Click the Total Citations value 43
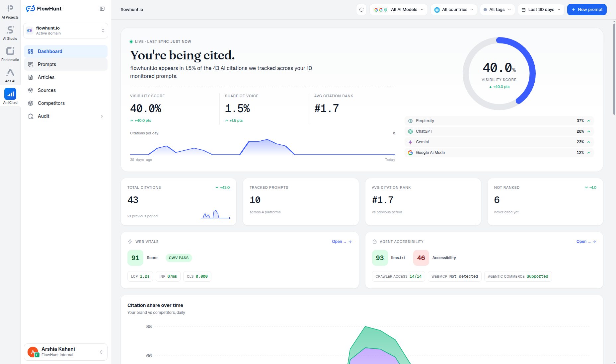The image size is (616, 364). click(133, 200)
